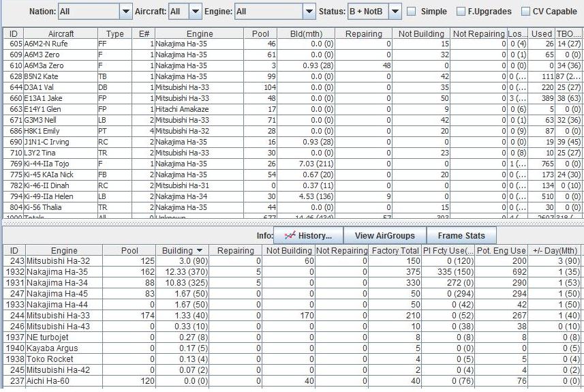This screenshot has width=584, height=392.
Task: Click the 12.33 (370) building value
Action: tap(187, 271)
